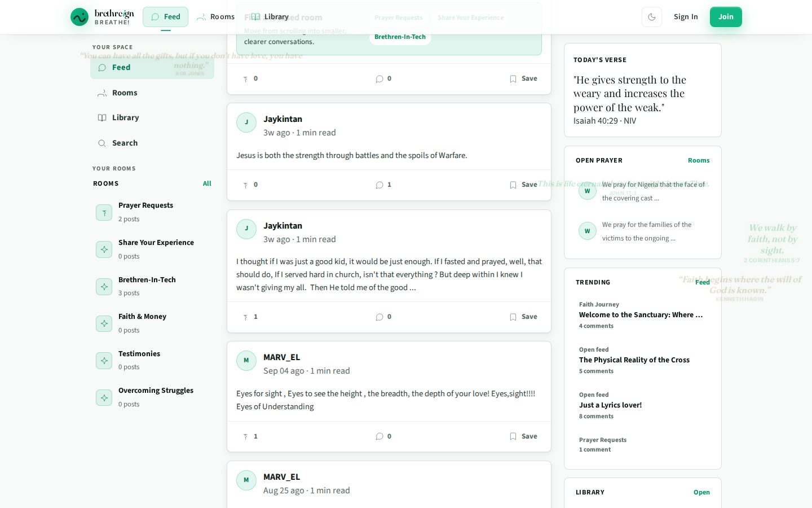This screenshot has width=812, height=508.
Task: Open the Feed tab in top navigation
Action: 165,17
